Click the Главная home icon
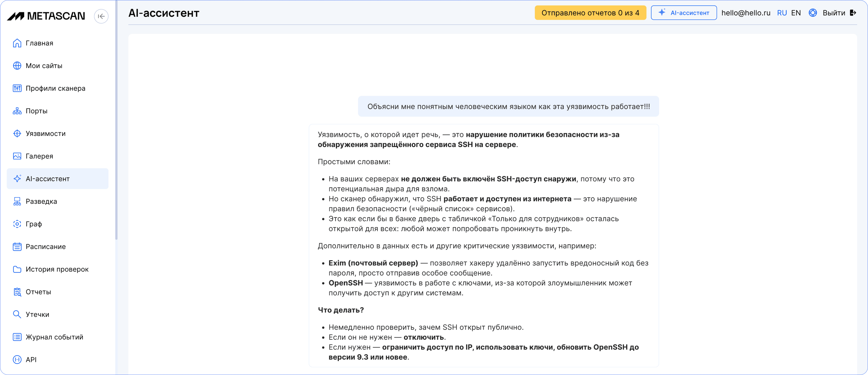Viewport: 868px width, 375px height. (17, 43)
